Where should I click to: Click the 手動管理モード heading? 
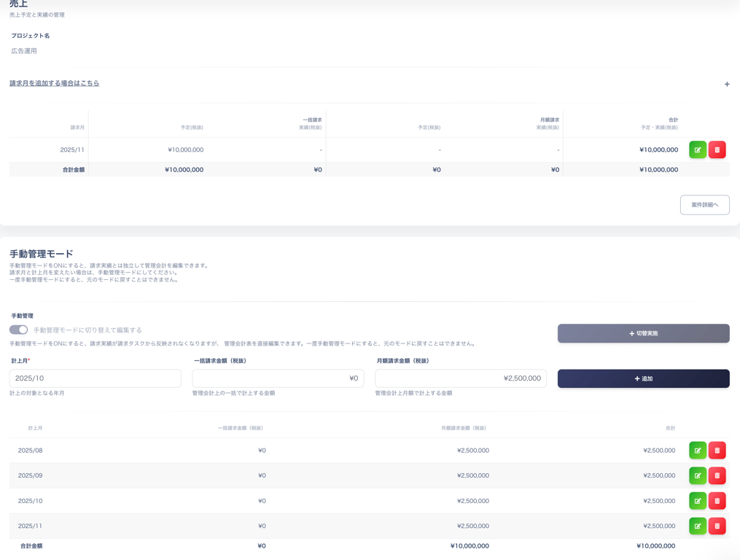(42, 254)
